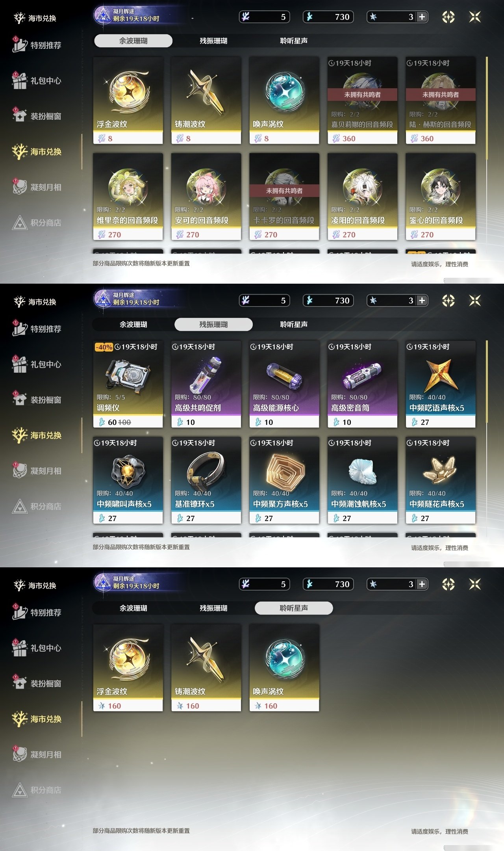Click the highlighted 余波珊瑚 tab
Image resolution: width=504 pixels, height=851 pixels.
[133, 41]
